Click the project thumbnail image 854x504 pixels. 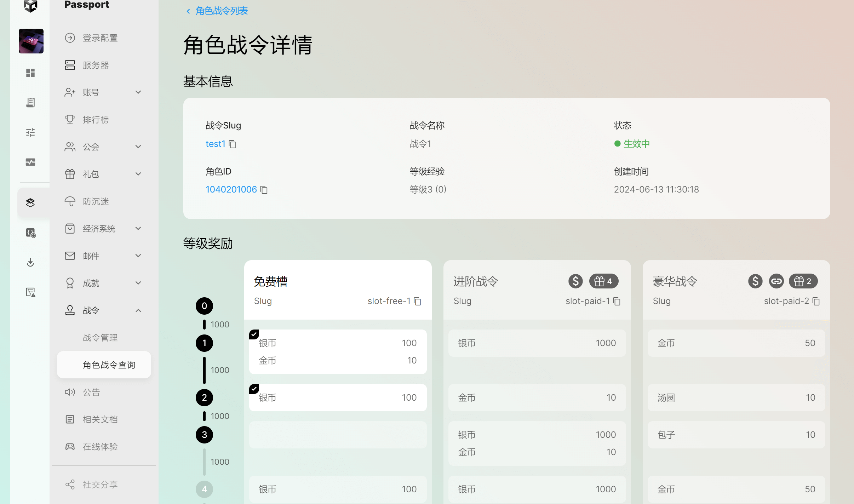point(31,41)
